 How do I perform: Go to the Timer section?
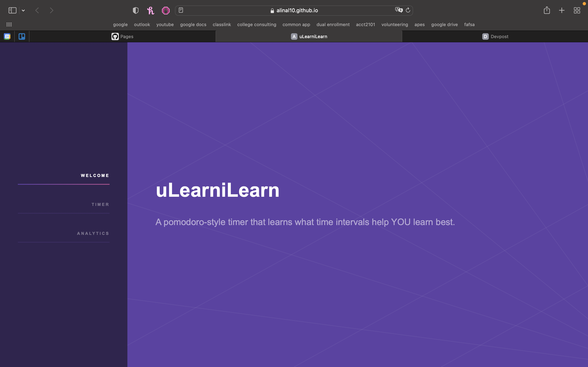pyautogui.click(x=100, y=204)
